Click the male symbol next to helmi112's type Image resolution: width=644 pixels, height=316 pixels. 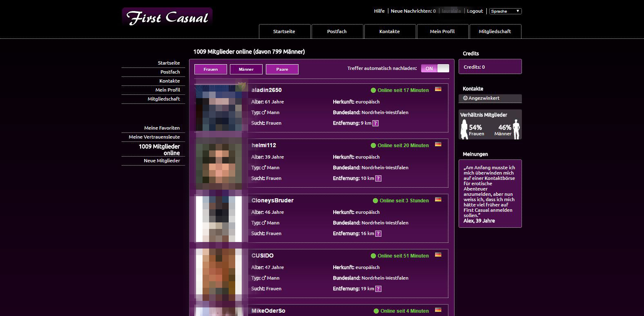[264, 168]
